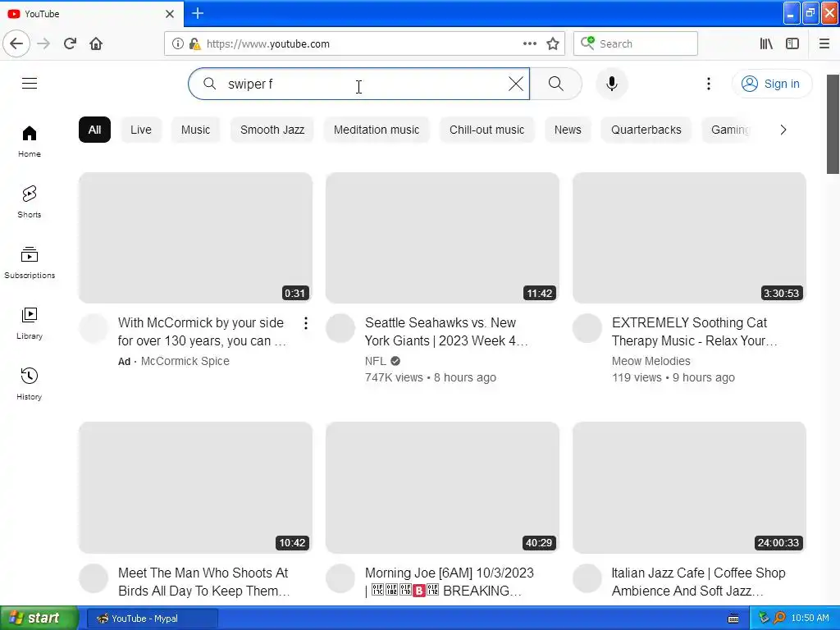
Task: Open the 40:29 Morning Joe thumbnail
Action: tap(442, 487)
